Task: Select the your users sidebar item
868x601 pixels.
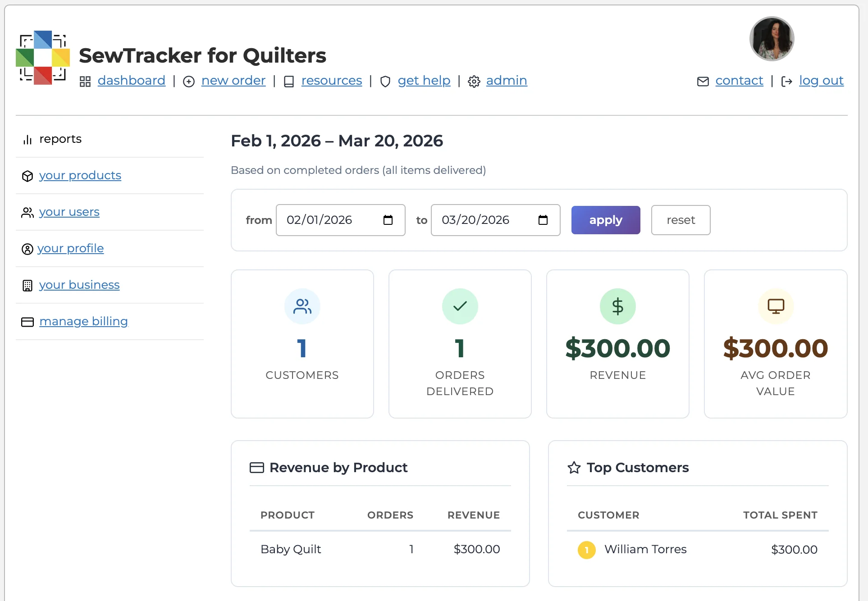Action: click(69, 212)
